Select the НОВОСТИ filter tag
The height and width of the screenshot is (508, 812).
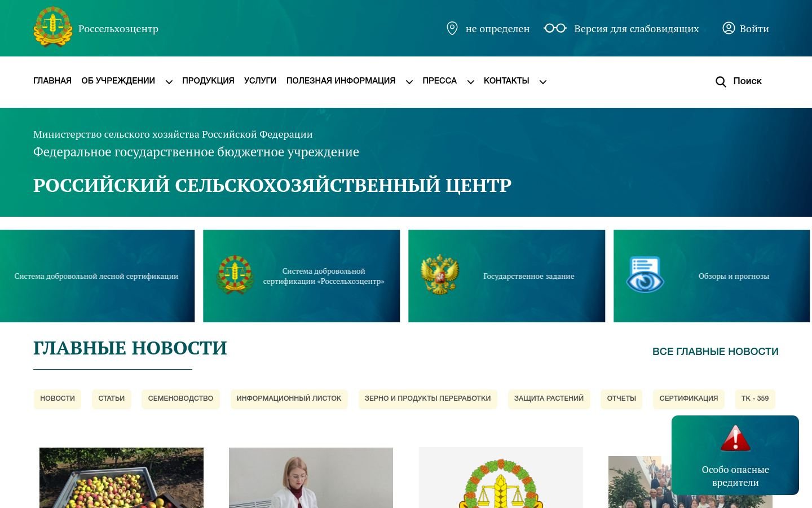58,398
